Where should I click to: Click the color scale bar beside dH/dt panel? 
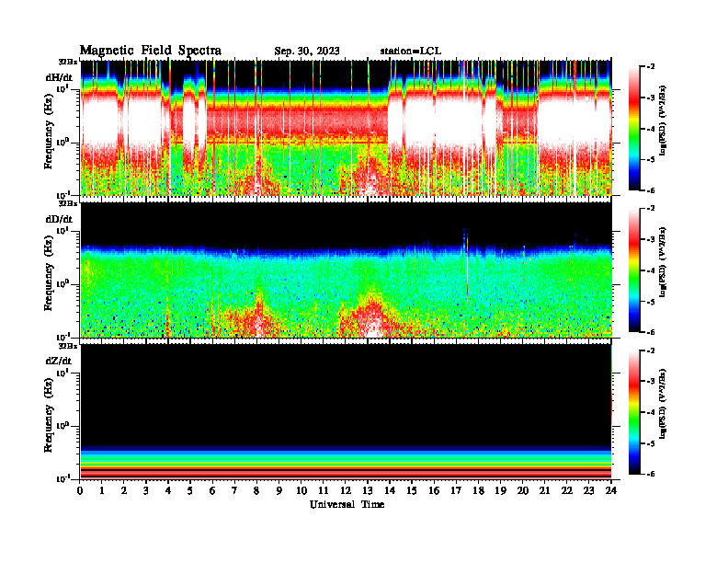pos(634,128)
